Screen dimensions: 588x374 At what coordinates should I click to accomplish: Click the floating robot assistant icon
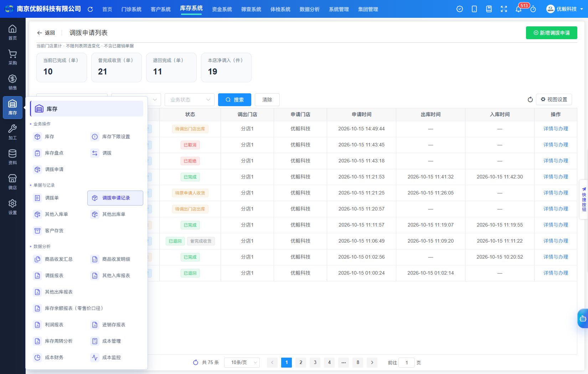point(583,319)
